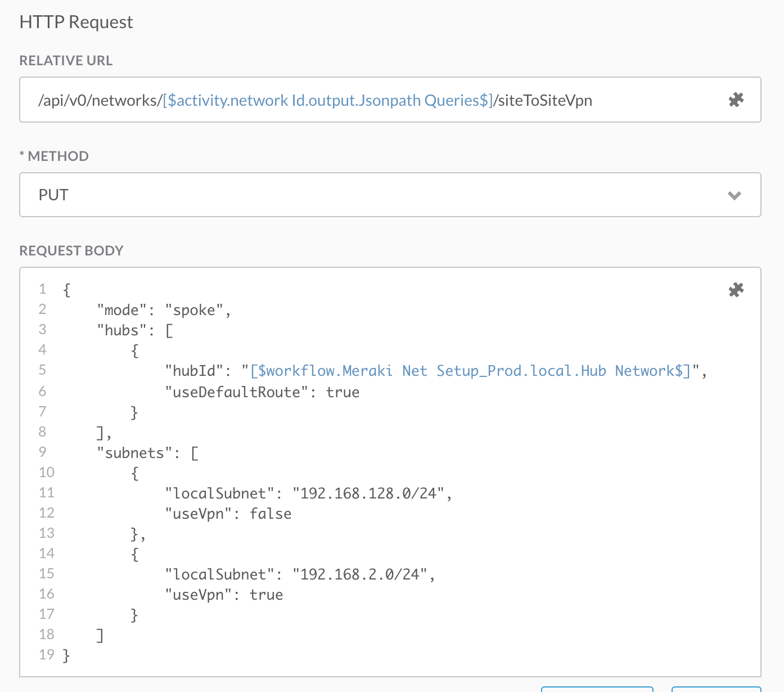Click the 192.168.2.0/24 subnet value
Screen dimensions: 784x692
[360, 575]
